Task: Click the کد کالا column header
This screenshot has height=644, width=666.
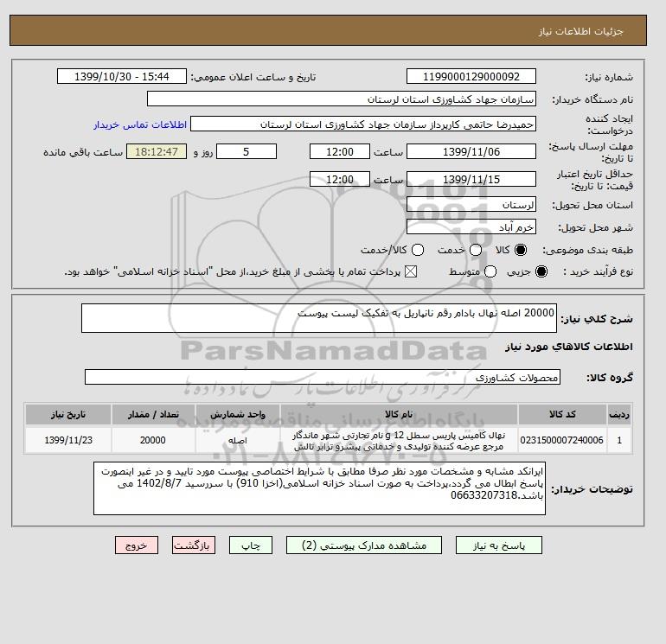Action: (562, 415)
